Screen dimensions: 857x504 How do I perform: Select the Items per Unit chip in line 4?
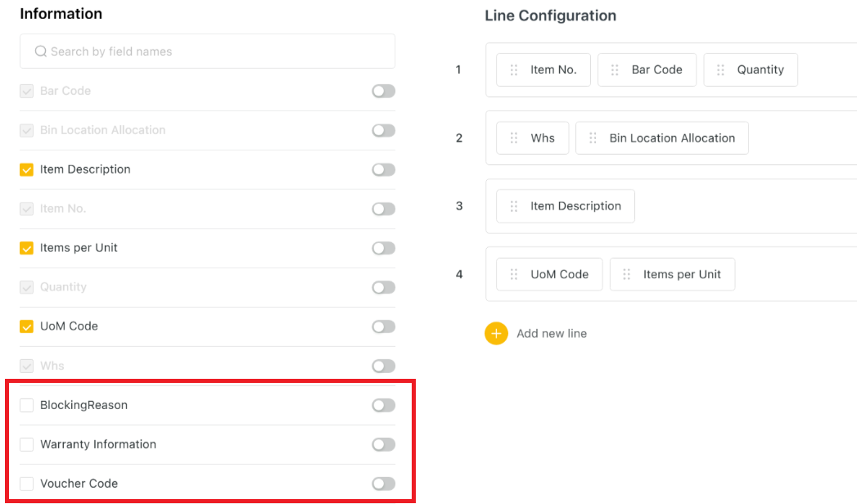(681, 274)
